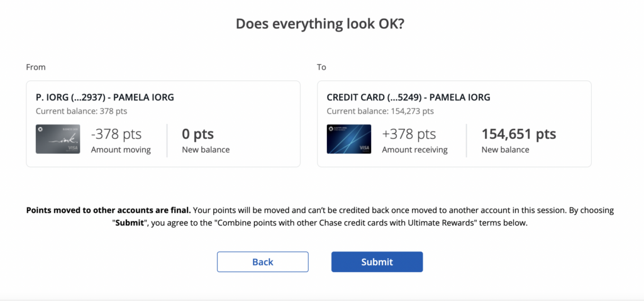This screenshot has width=644, height=301.
Task: Click the 154,651 pts new balance value
Action: tap(519, 134)
